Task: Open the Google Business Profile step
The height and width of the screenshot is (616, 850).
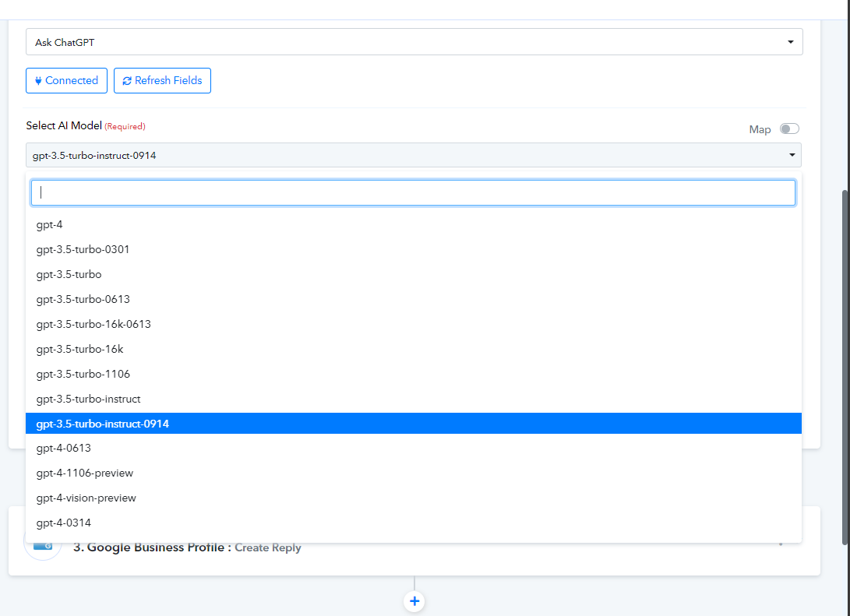Action: pyautogui.click(x=187, y=547)
